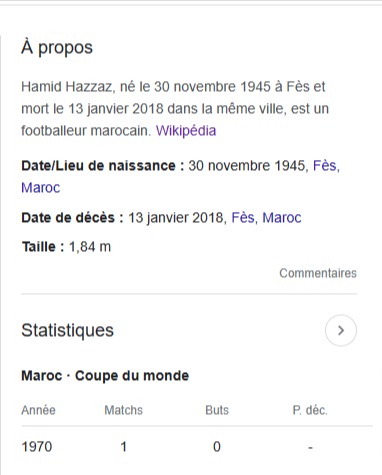Screen dimensions: 382x475
Task: Open the Wikipédia link
Action: coord(186,130)
